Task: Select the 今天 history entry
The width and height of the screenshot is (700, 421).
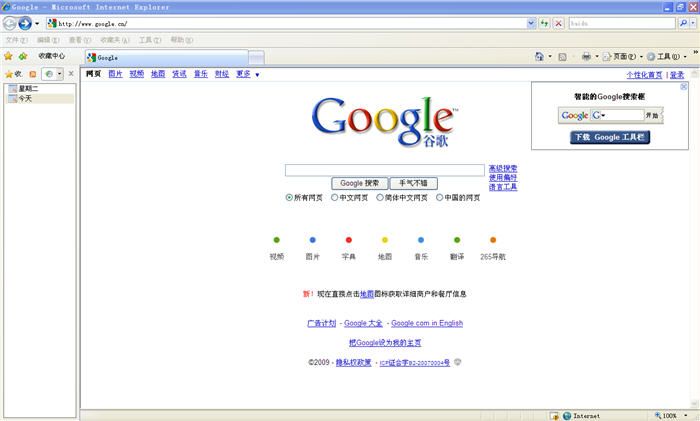Action: 40,98
